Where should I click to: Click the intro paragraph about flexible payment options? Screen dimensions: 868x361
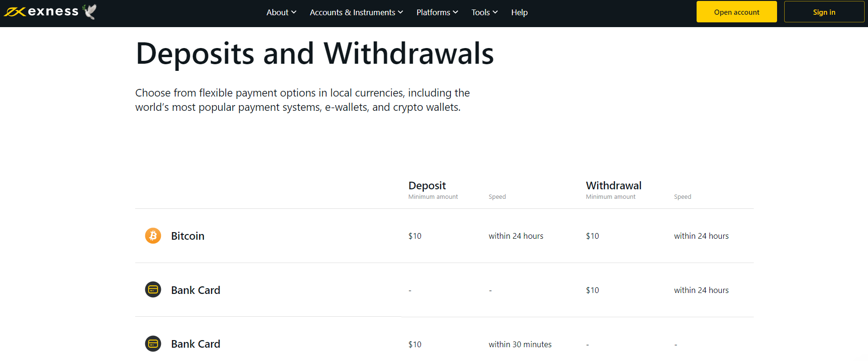(x=302, y=100)
